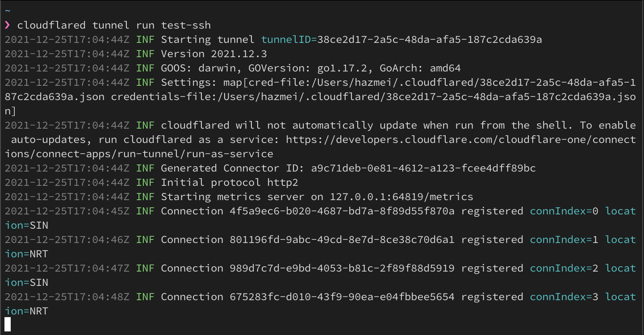Screen dimensions: 644x335
Task: Click the terminal block cursor
Action: 7,324
